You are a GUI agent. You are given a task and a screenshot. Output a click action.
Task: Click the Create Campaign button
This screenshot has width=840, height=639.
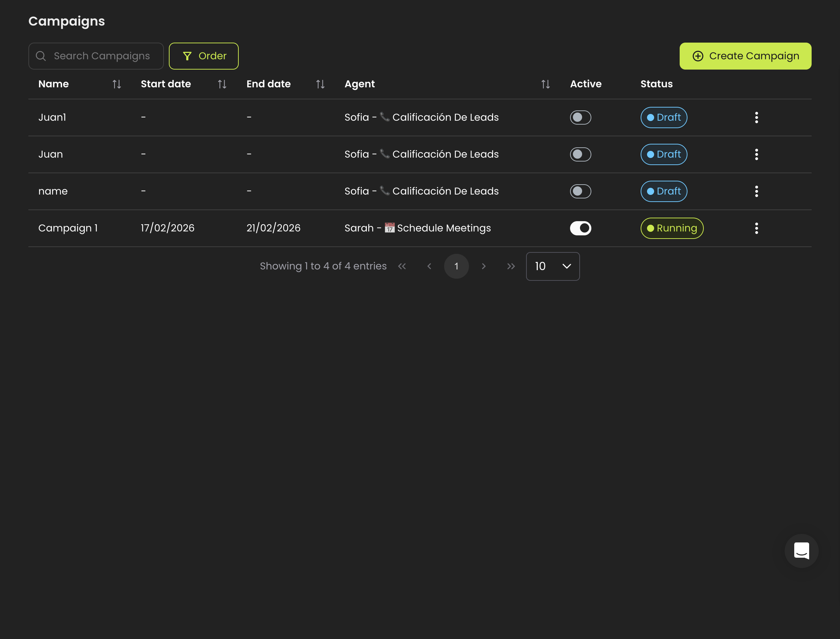click(745, 56)
